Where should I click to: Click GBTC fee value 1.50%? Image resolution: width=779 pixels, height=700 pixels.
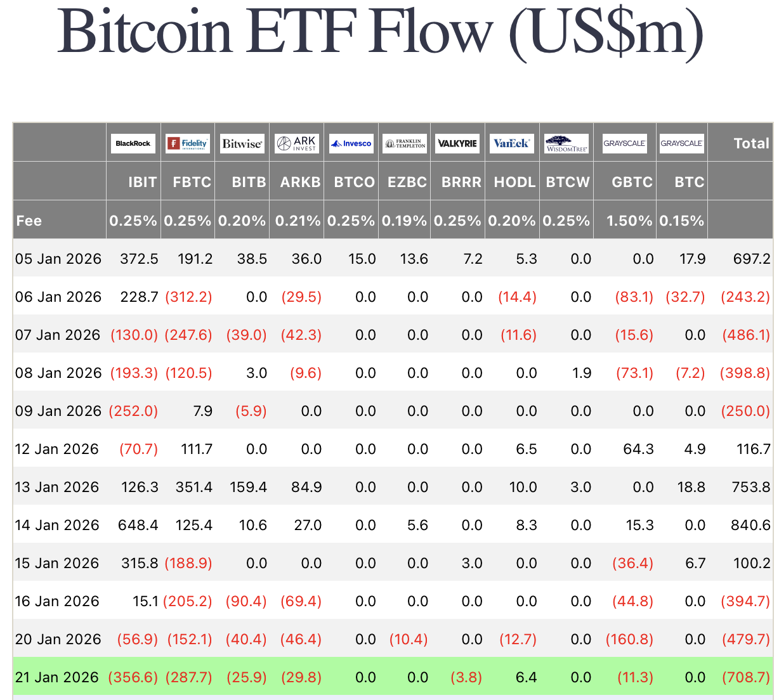pos(629,221)
